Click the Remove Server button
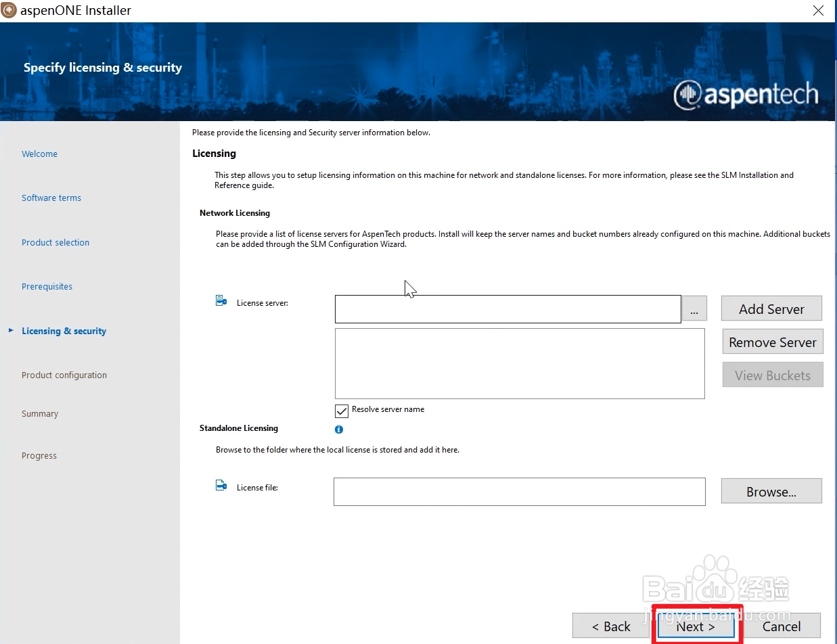837x644 pixels. pos(773,342)
